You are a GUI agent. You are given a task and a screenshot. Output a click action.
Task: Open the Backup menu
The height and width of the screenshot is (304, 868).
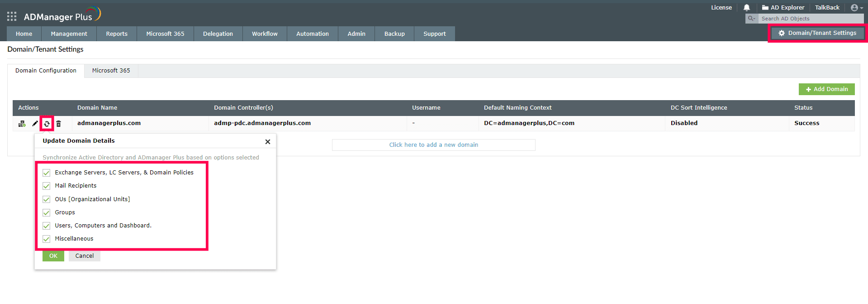[x=394, y=34]
